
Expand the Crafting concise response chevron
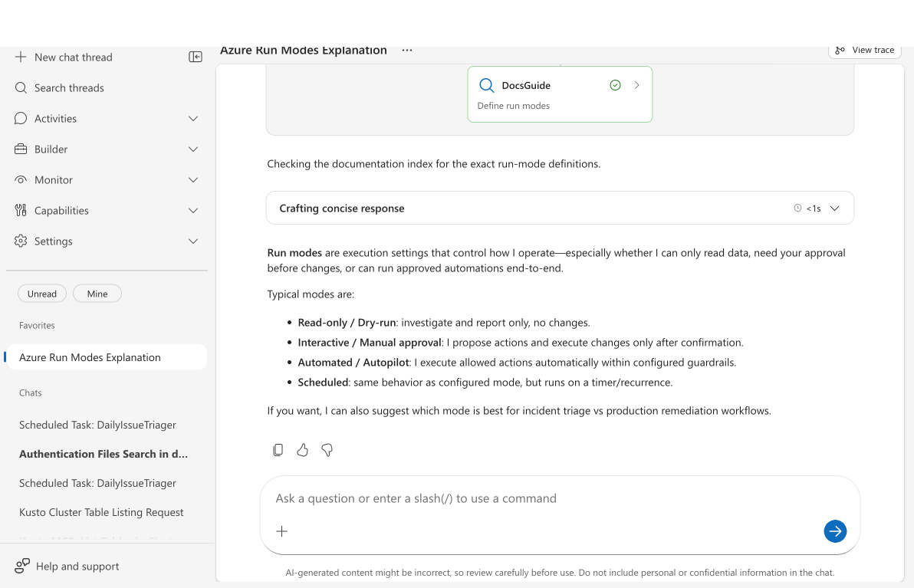tap(835, 208)
